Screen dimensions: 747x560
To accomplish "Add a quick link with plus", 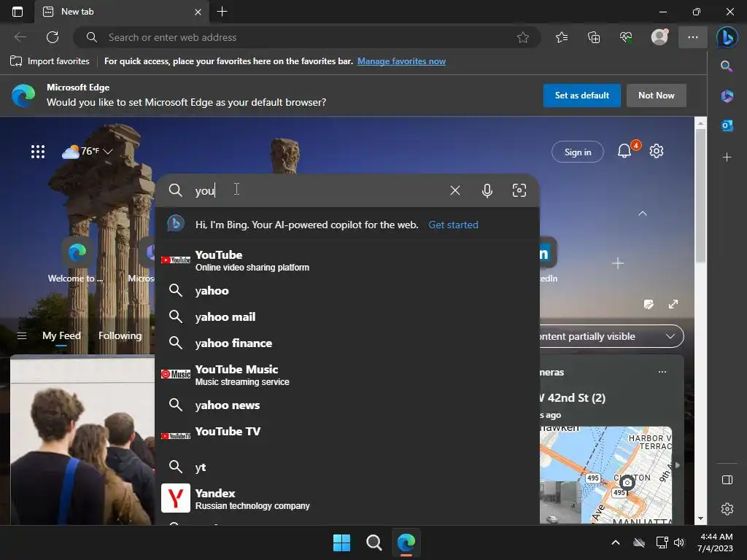I will pos(617,262).
